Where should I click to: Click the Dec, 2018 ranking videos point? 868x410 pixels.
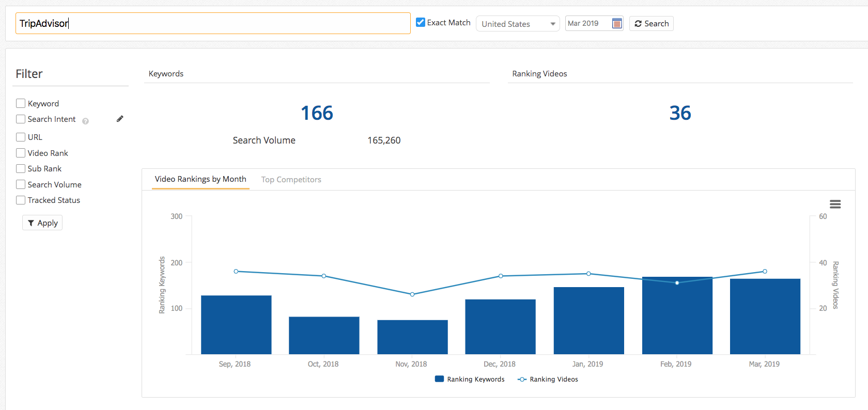point(501,276)
